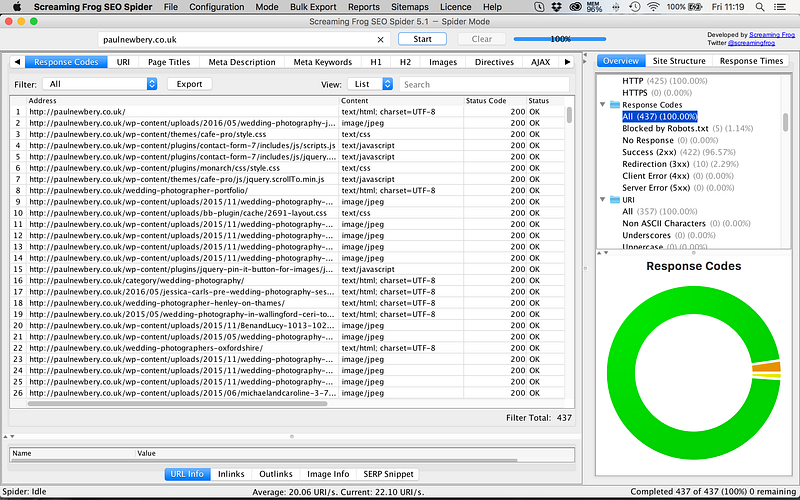This screenshot has width=800, height=500.
Task: Open the View dropdown showing List
Action: tap(370, 84)
